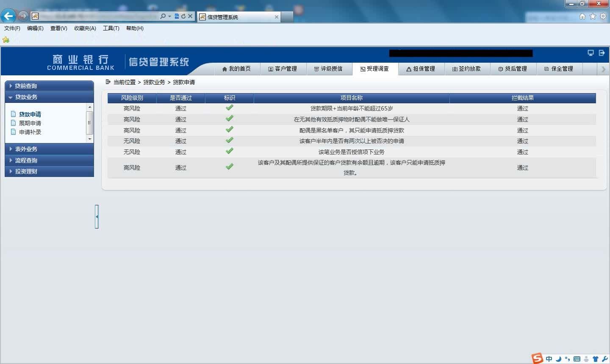
Task: Open the 查看(V) menu
Action: (x=59, y=28)
